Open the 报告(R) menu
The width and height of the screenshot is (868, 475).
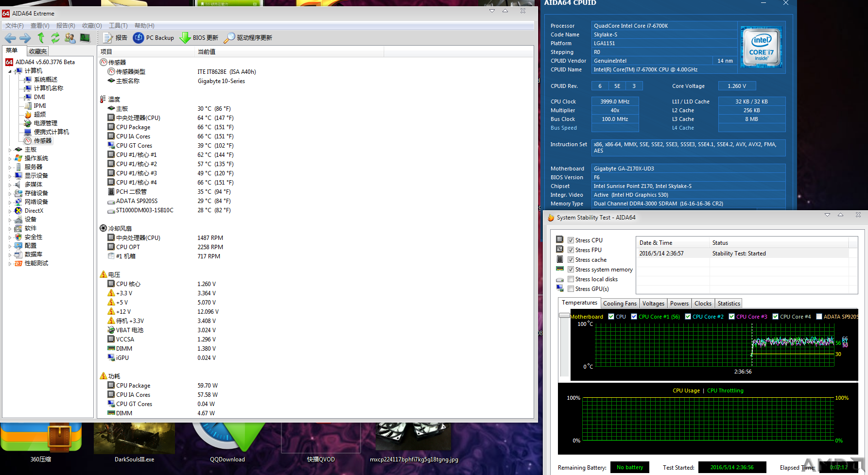(66, 26)
